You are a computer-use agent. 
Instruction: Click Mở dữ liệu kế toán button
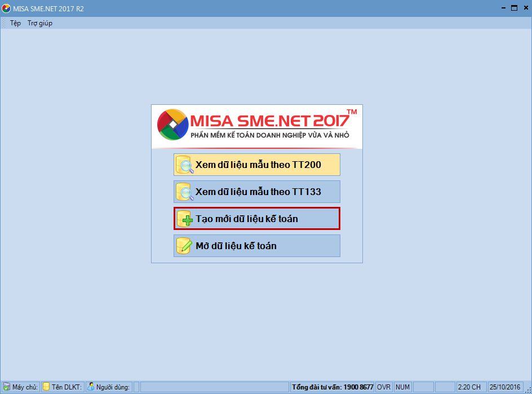tap(257, 246)
